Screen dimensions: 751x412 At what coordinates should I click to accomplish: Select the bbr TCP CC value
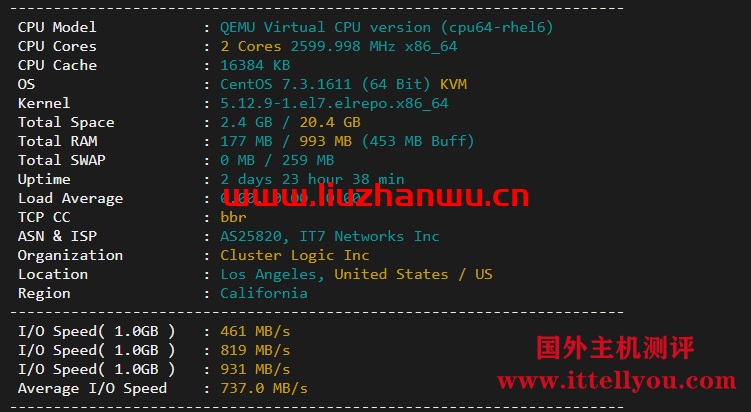[233, 217]
